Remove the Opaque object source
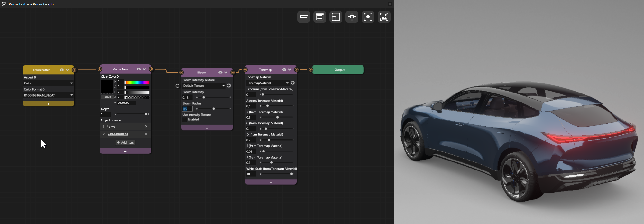This screenshot has width=644, height=224. coord(146,126)
